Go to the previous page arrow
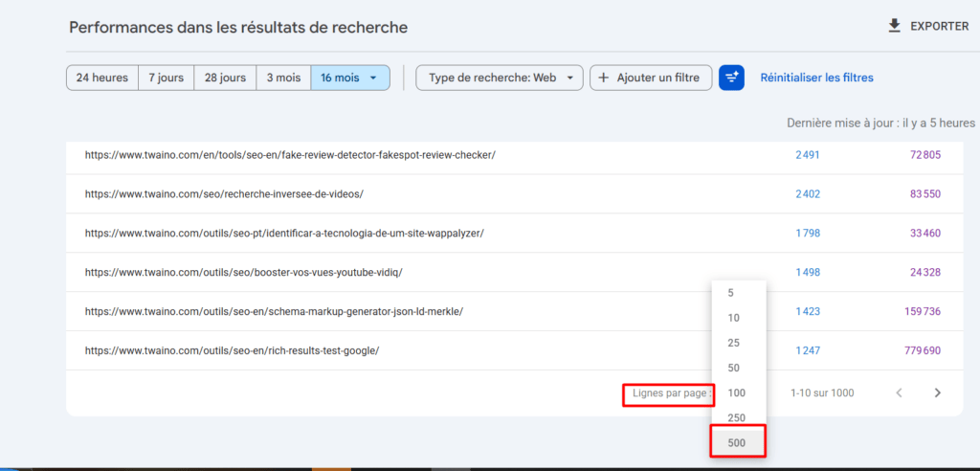Screen dimensions: 980x471 coord(899,392)
